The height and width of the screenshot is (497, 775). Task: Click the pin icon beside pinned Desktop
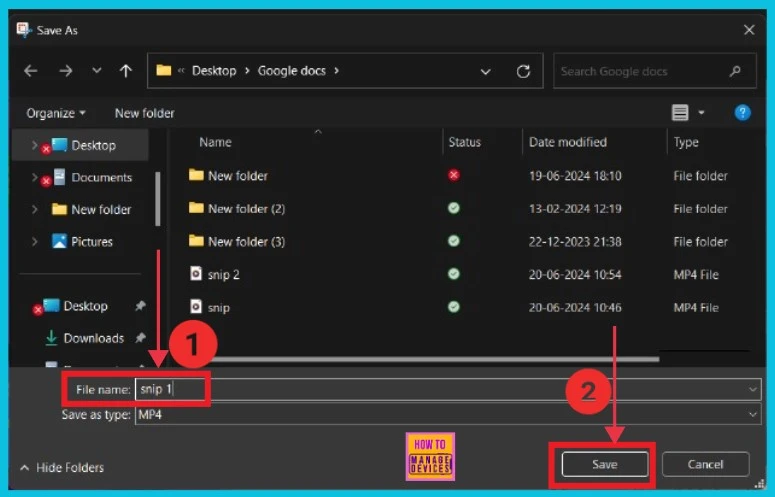coord(140,306)
